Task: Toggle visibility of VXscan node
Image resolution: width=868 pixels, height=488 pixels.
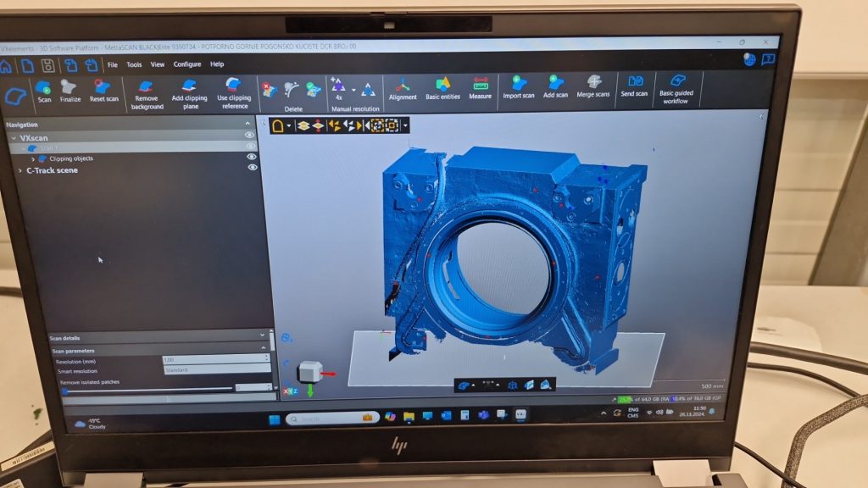Action: [x=250, y=135]
